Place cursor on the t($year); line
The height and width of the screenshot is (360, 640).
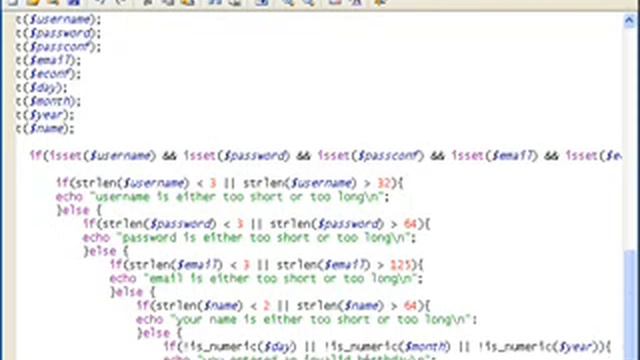[45, 115]
